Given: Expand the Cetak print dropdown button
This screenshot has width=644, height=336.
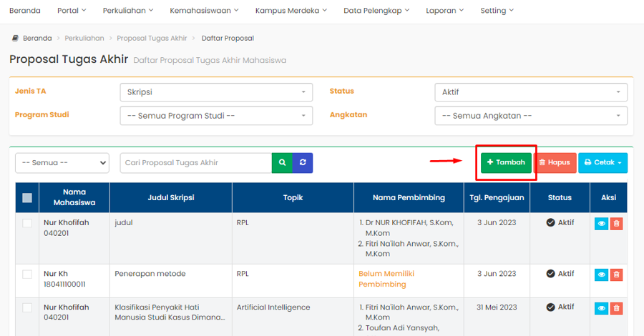Looking at the screenshot, I should coord(602,163).
